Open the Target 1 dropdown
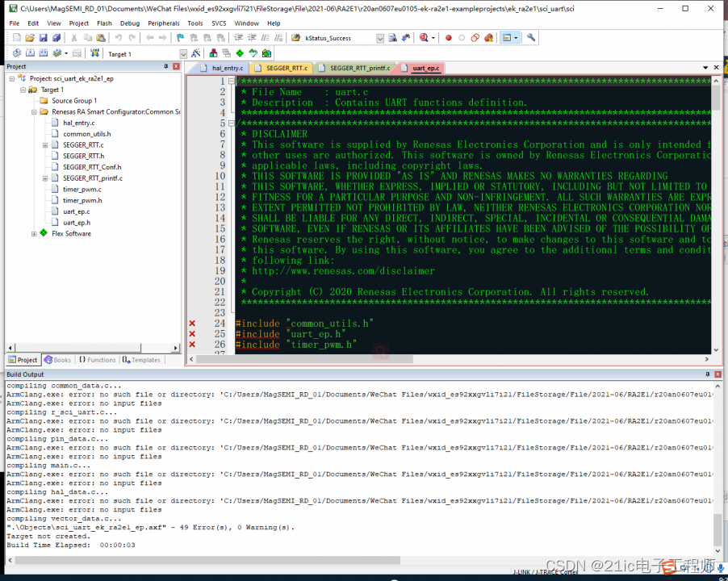The image size is (728, 581). point(183,54)
